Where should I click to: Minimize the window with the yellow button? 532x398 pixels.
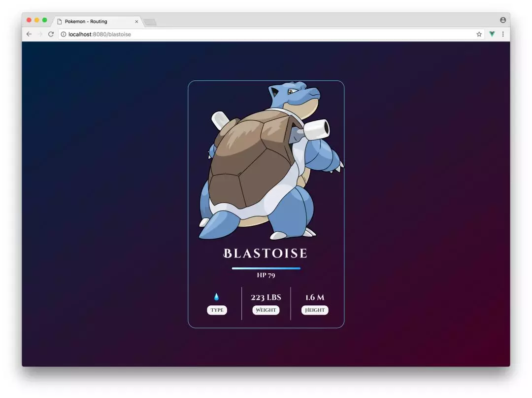(x=36, y=20)
